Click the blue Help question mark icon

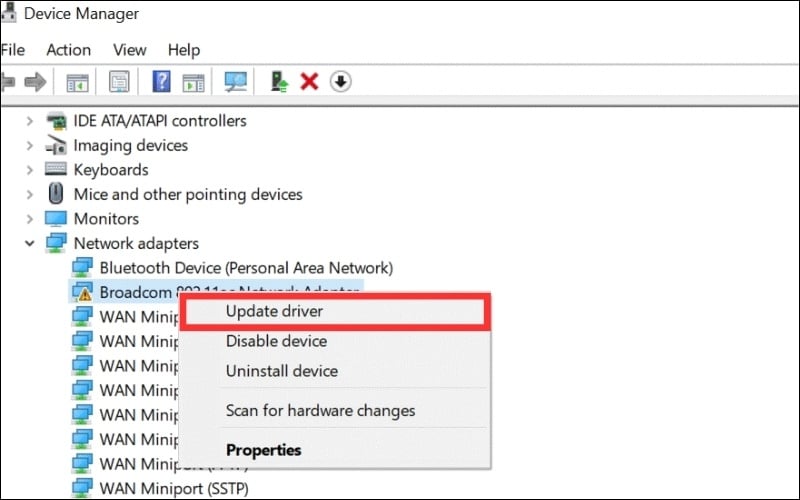coord(161,82)
